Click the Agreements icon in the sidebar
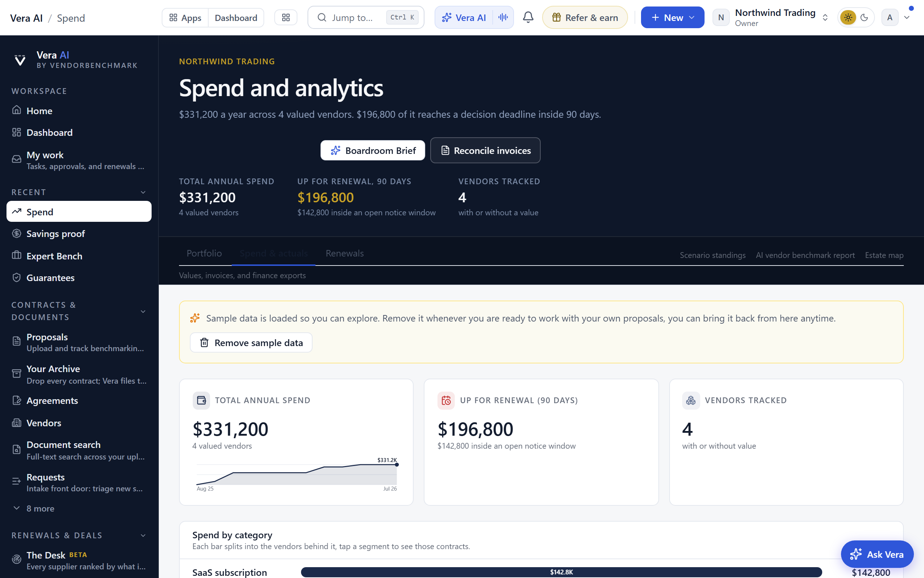The height and width of the screenshot is (578, 924). [16, 400]
